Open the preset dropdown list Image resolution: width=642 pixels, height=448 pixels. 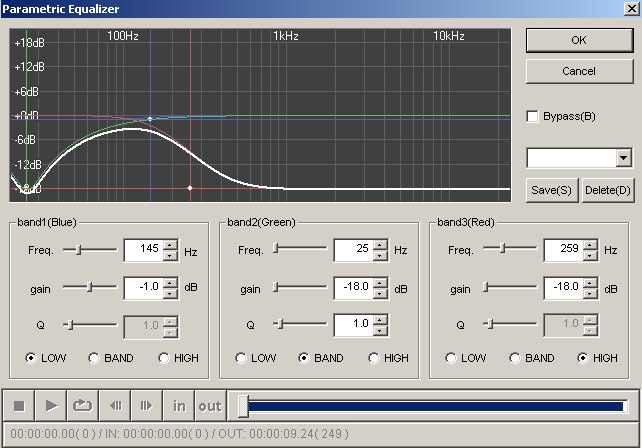click(x=624, y=158)
